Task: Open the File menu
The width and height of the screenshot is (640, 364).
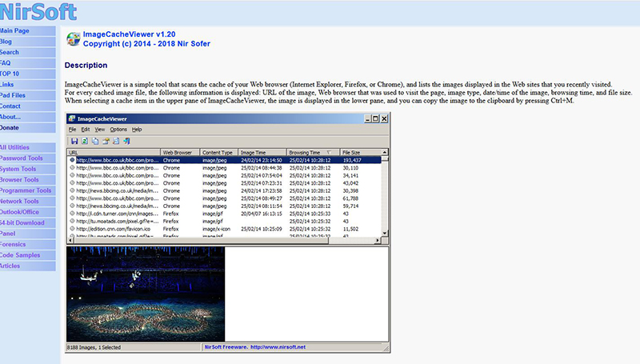Action: pos(72,130)
